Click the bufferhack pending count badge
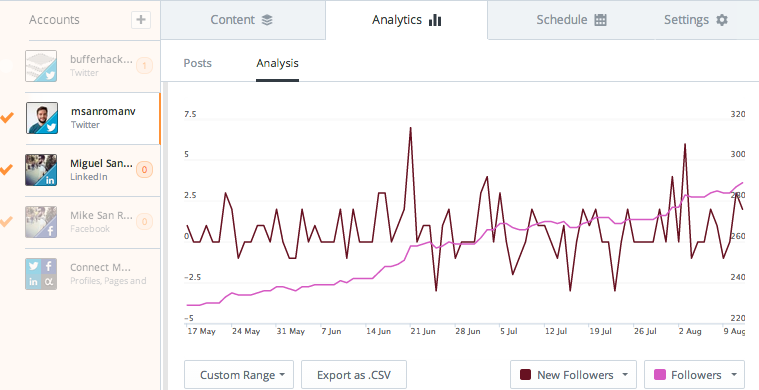 (144, 66)
